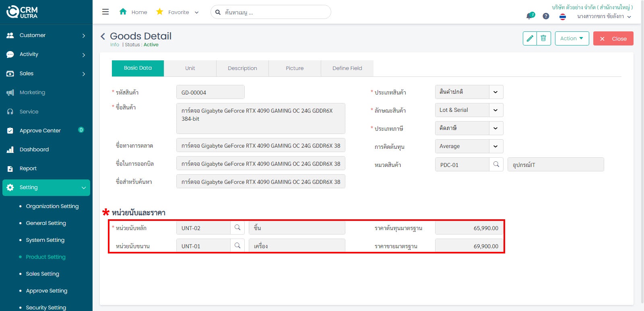Click the search magnifier next to PDC-01
Viewport: 644px width, 311px height.
[x=496, y=165]
